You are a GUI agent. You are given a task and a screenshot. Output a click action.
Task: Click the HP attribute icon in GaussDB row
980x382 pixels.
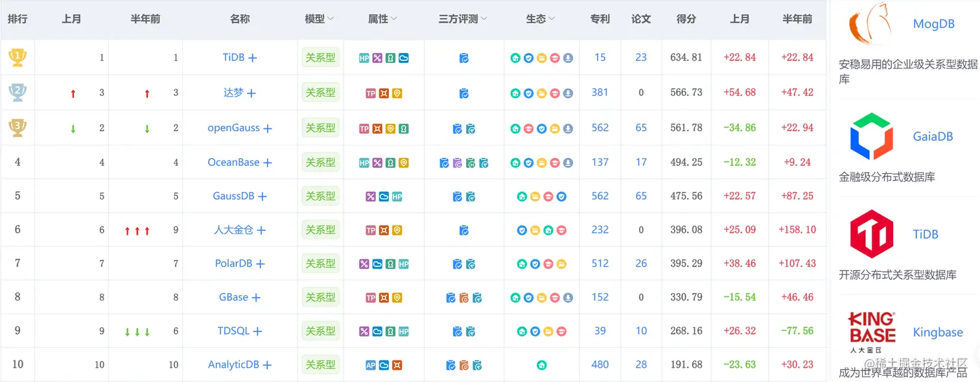pos(397,197)
